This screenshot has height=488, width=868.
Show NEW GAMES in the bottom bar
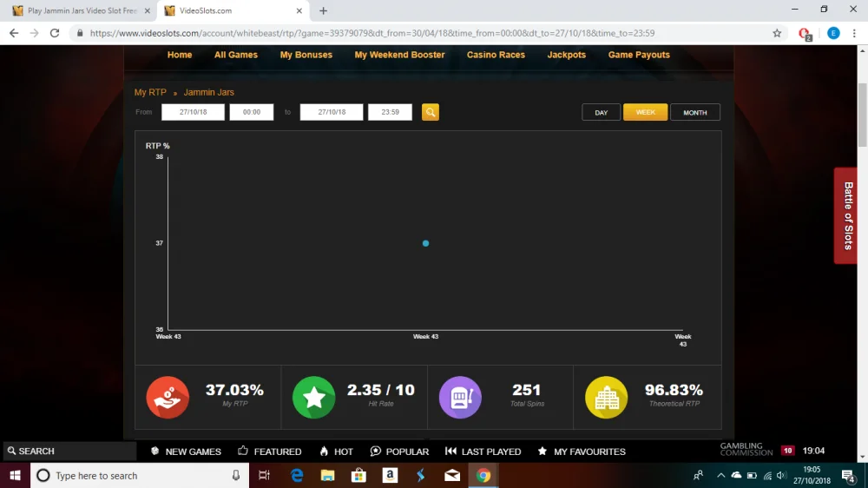(186, 452)
